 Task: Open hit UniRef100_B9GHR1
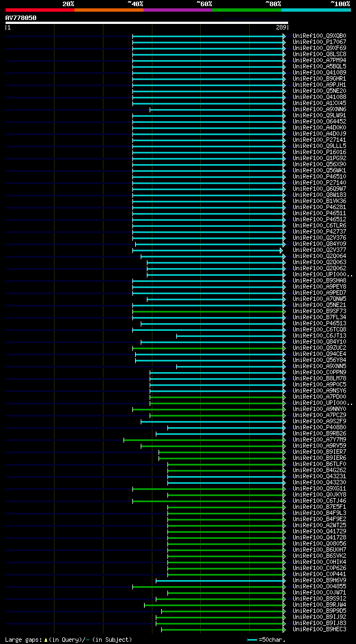[319, 78]
